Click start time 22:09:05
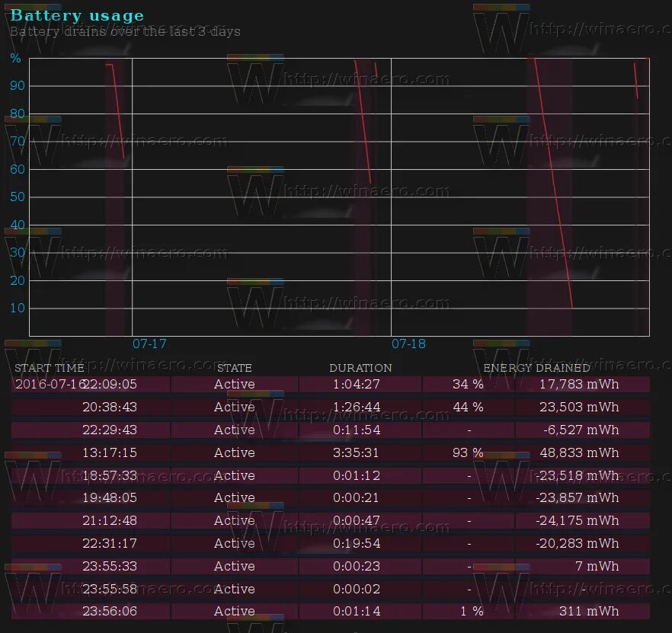The width and height of the screenshot is (672, 633). click(x=110, y=384)
